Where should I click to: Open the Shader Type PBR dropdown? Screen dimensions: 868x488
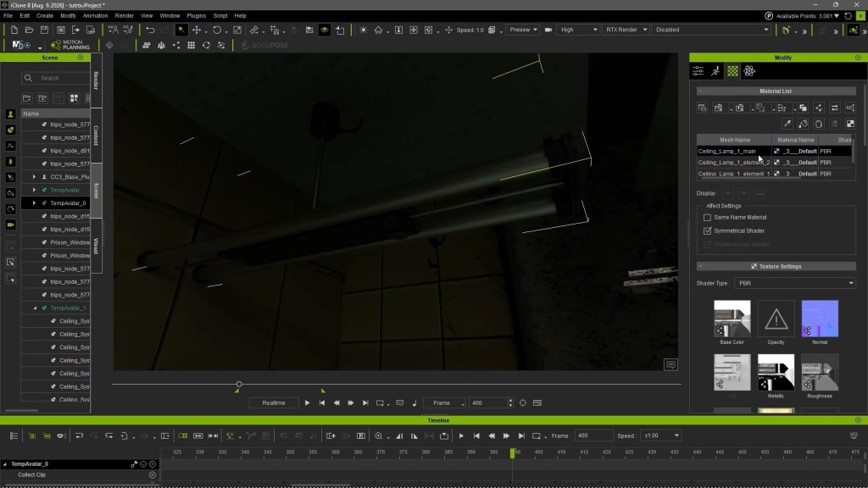pyautogui.click(x=795, y=283)
